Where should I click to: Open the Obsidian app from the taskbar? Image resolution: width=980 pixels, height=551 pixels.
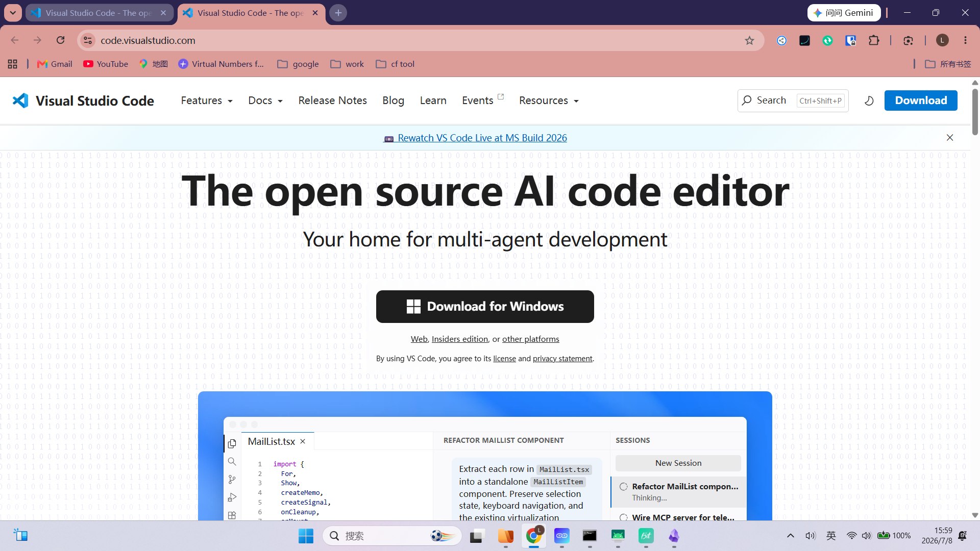click(674, 536)
